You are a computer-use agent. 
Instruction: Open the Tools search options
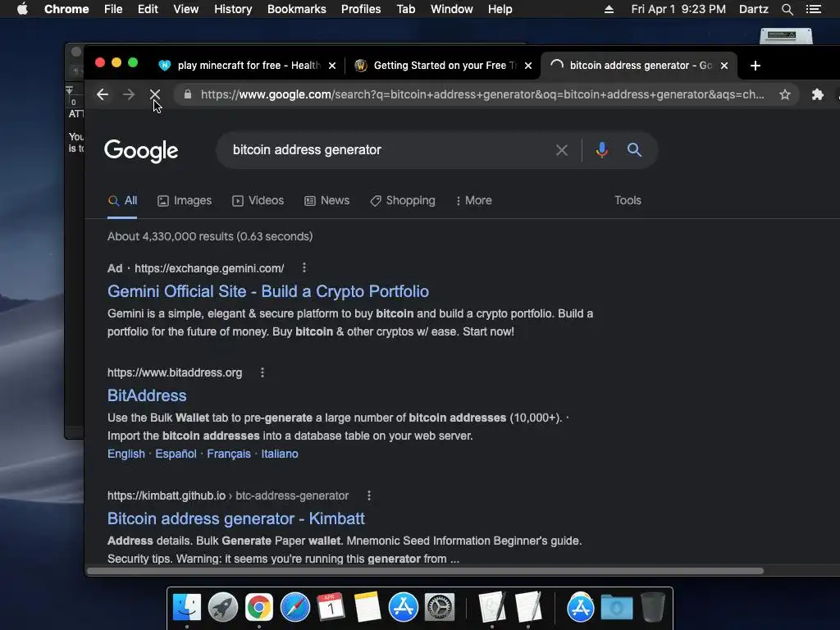coord(628,200)
